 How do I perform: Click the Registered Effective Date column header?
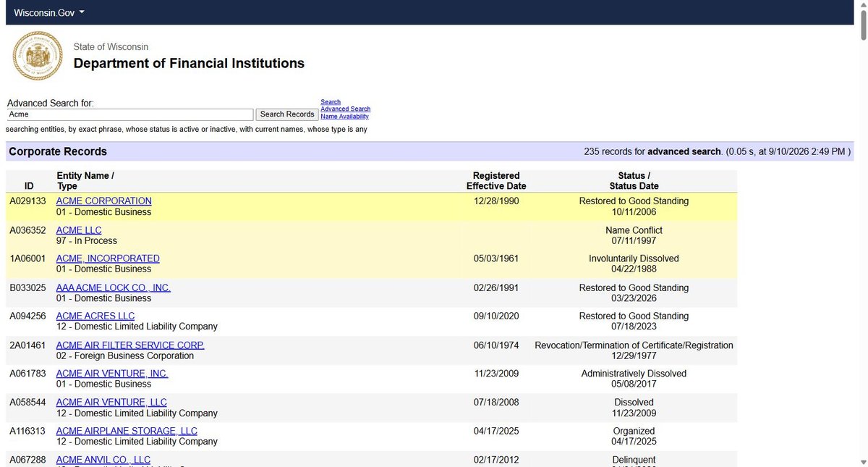tap(496, 181)
